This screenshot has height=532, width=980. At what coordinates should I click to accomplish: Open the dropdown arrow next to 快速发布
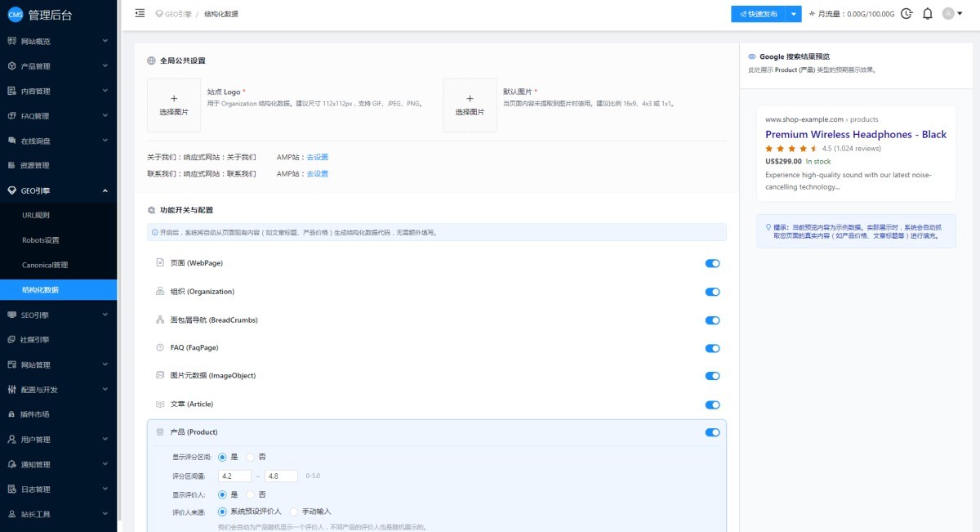(794, 14)
